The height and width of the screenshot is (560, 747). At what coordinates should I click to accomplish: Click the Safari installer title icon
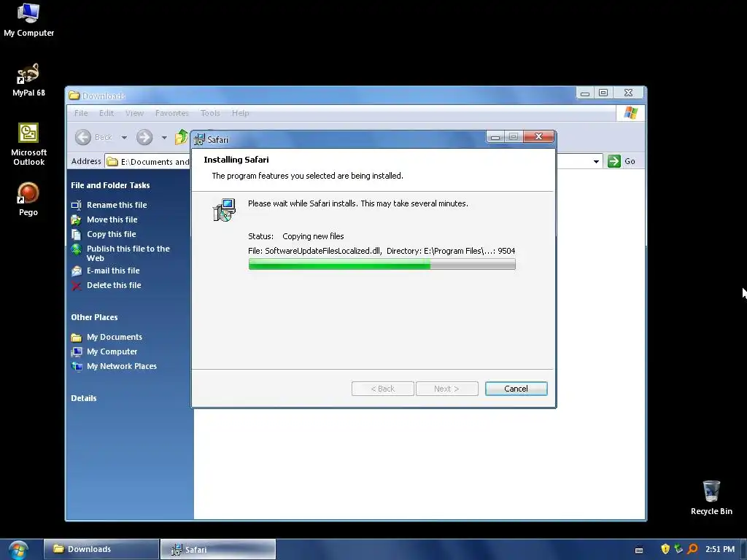(x=199, y=139)
